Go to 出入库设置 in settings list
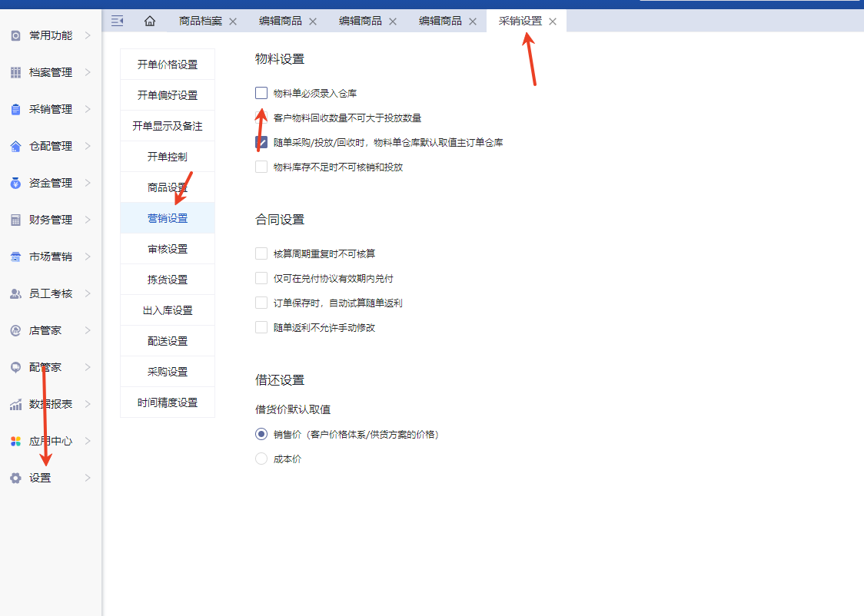The width and height of the screenshot is (864, 616). 168,310
